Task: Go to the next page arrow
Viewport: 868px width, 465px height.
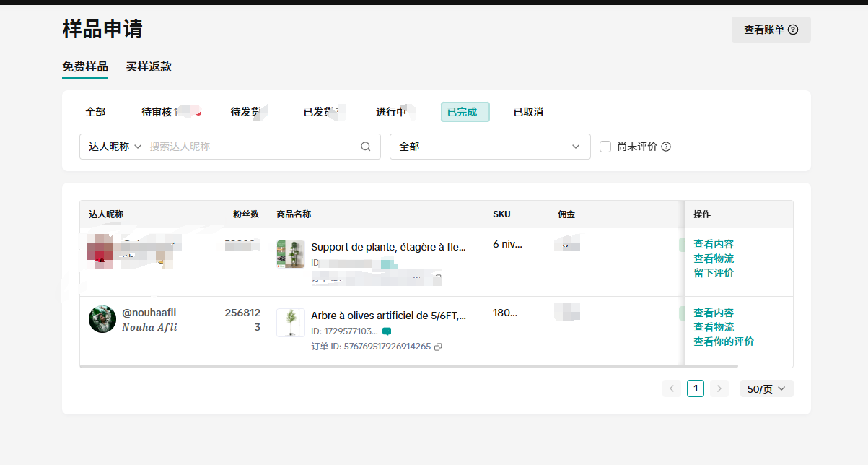Action: (719, 388)
